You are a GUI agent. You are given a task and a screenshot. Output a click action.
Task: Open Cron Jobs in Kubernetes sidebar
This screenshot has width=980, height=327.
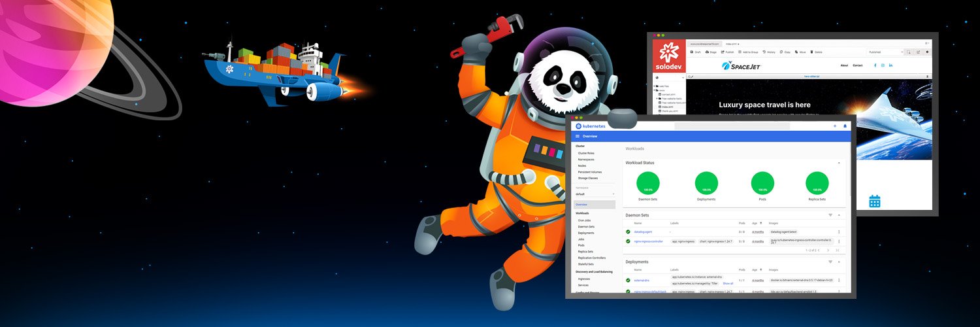click(x=584, y=220)
